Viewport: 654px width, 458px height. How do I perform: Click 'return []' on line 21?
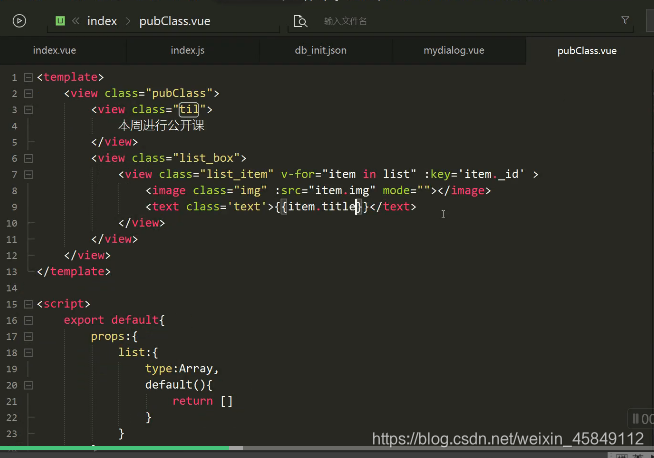(x=202, y=401)
